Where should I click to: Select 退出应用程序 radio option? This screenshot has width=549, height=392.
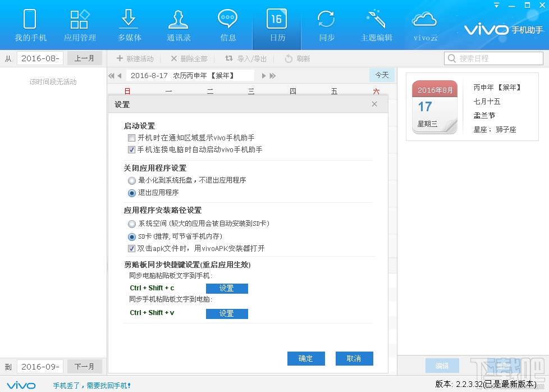pos(132,193)
